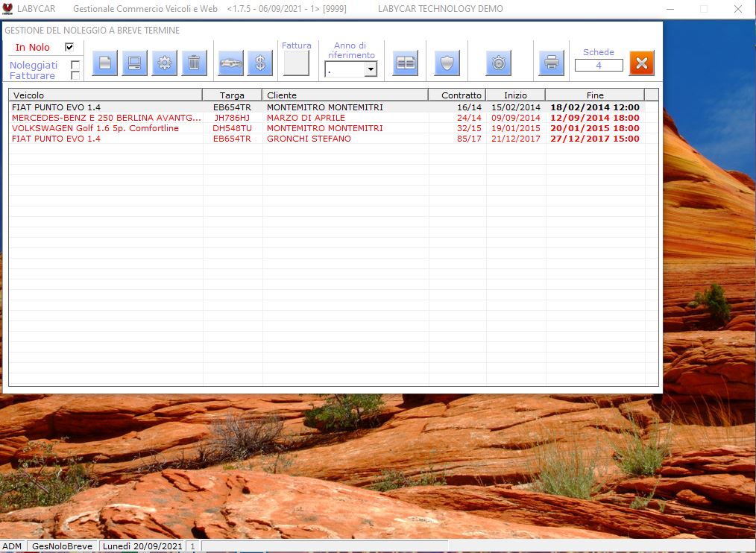This screenshot has width=756, height=553.
Task: Sort by the Veicolo column header
Action: tap(106, 95)
